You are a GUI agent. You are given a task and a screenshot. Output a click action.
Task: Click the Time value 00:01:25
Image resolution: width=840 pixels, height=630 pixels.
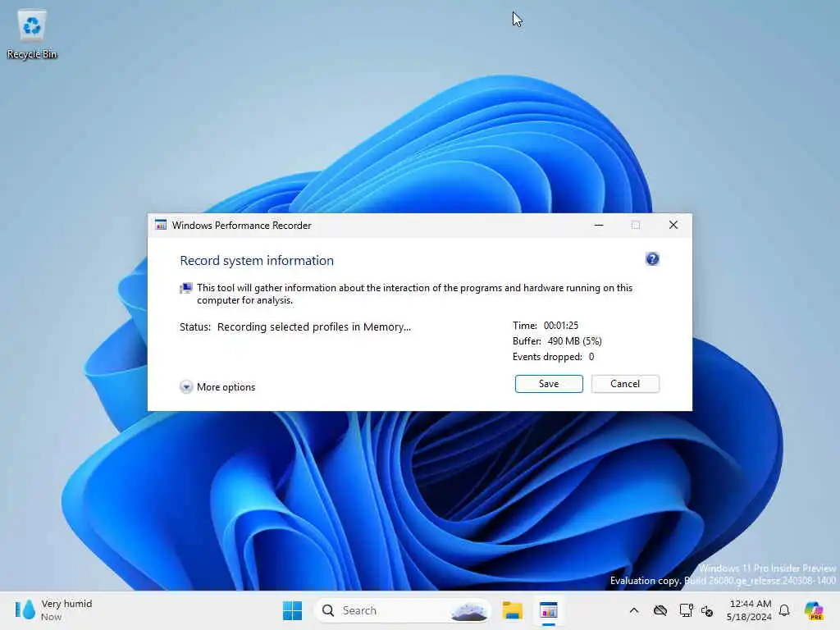pyautogui.click(x=561, y=326)
